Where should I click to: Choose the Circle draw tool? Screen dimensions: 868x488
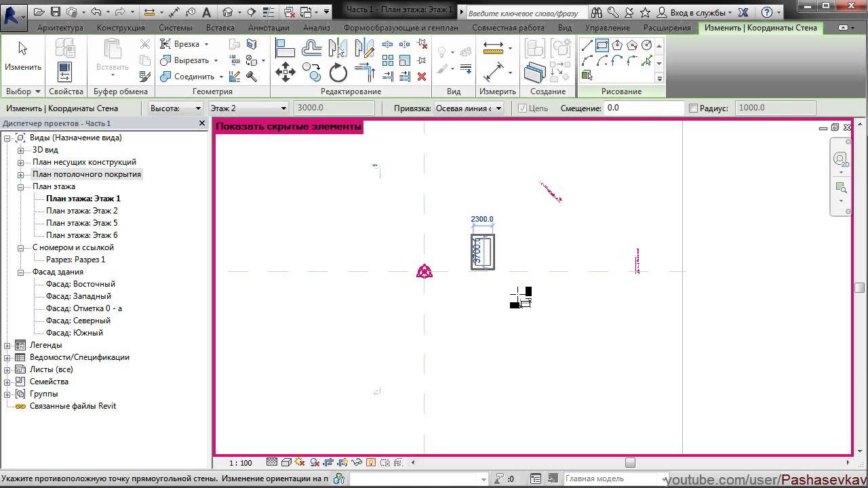pyautogui.click(x=647, y=45)
